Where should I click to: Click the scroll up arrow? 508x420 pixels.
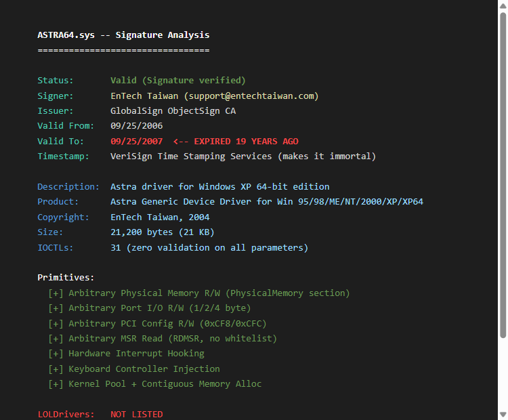point(503,5)
